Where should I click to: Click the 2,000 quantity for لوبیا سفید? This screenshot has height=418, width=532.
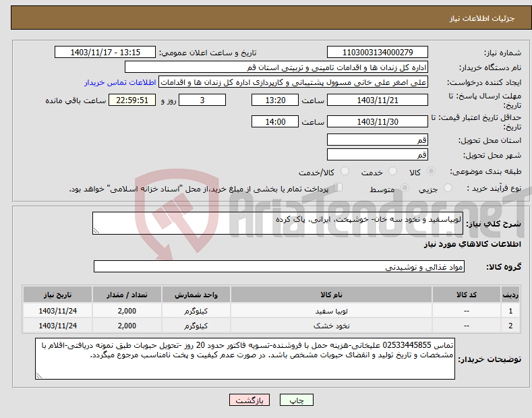(127, 311)
